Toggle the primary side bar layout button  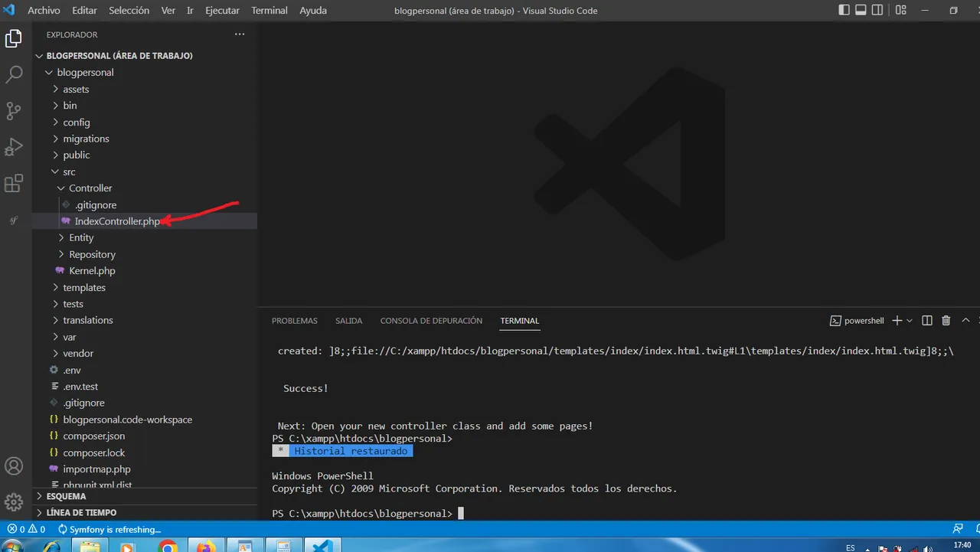click(844, 11)
